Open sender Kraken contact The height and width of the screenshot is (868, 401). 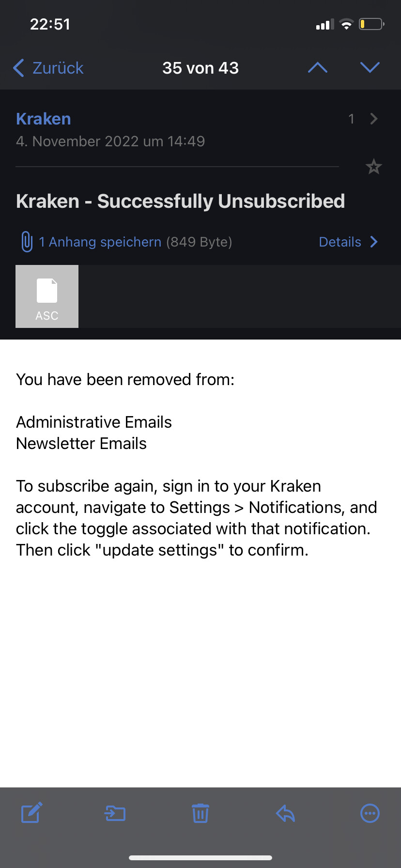(x=44, y=119)
